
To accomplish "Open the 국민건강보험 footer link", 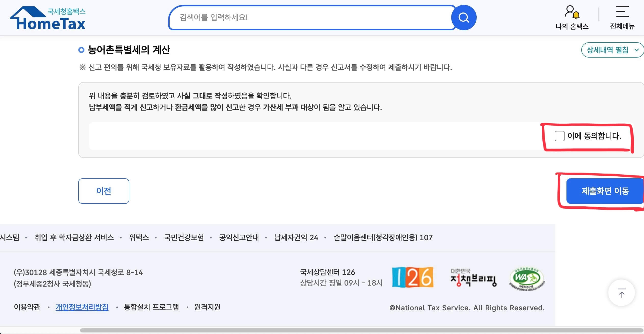I will coord(184,237).
